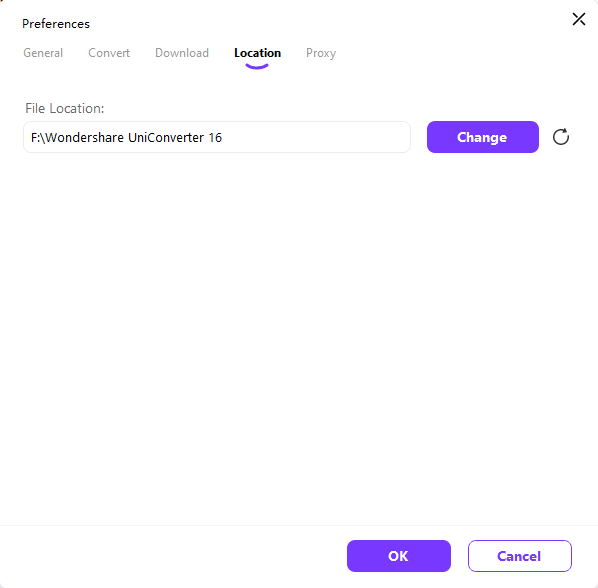
Task: Switch to the General tab
Action: [x=43, y=53]
